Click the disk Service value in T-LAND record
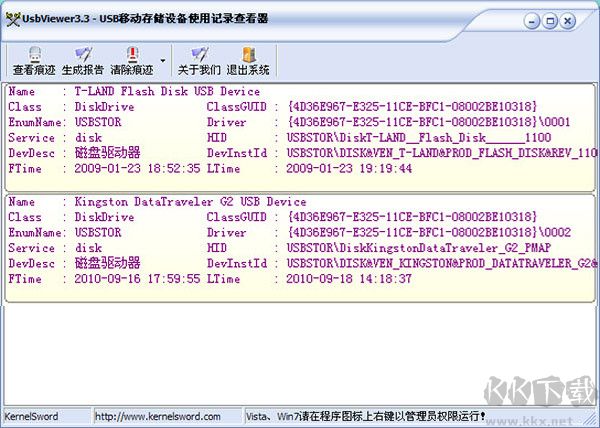 (x=88, y=138)
